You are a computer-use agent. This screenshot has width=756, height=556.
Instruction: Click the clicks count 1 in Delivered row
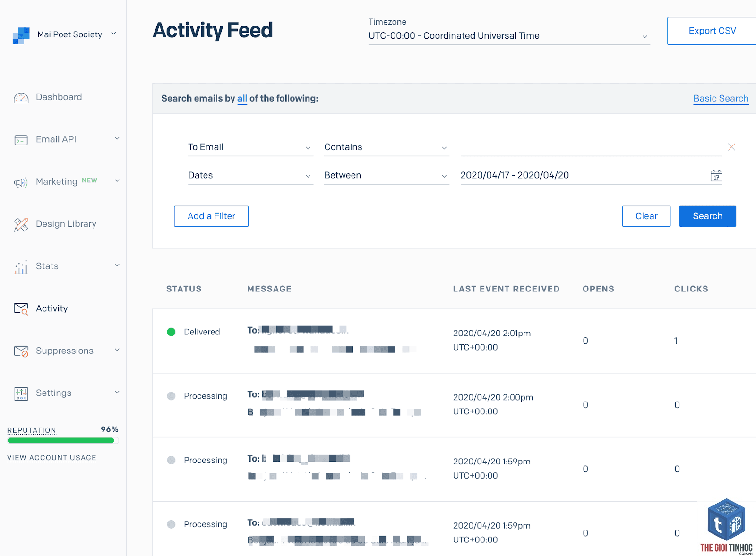coord(676,341)
